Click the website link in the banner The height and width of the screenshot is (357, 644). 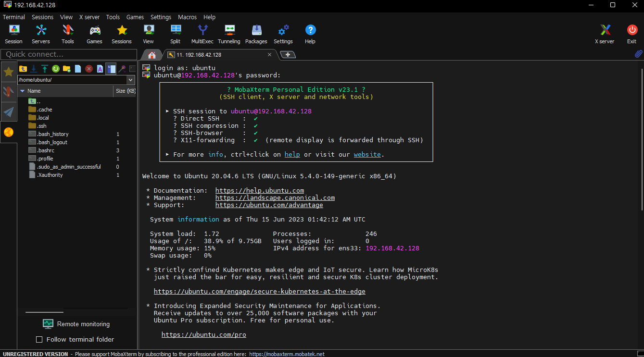click(x=367, y=154)
